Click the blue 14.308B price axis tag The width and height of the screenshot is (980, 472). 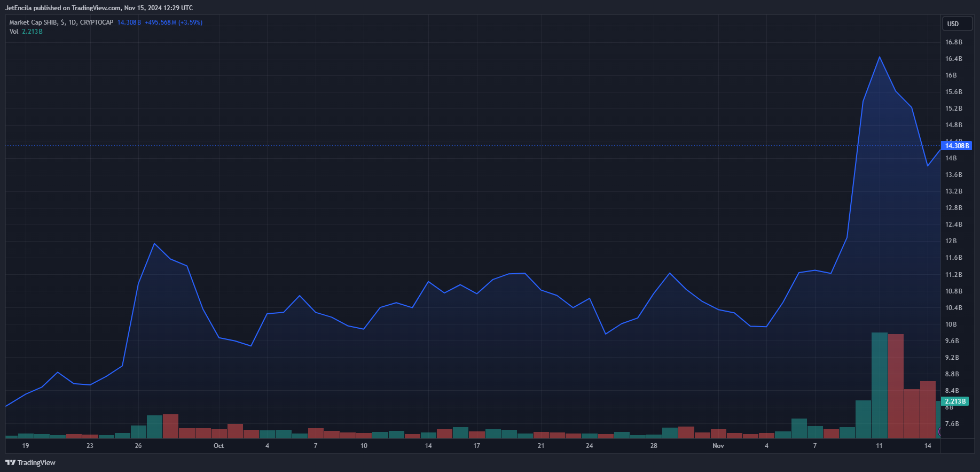(956, 145)
